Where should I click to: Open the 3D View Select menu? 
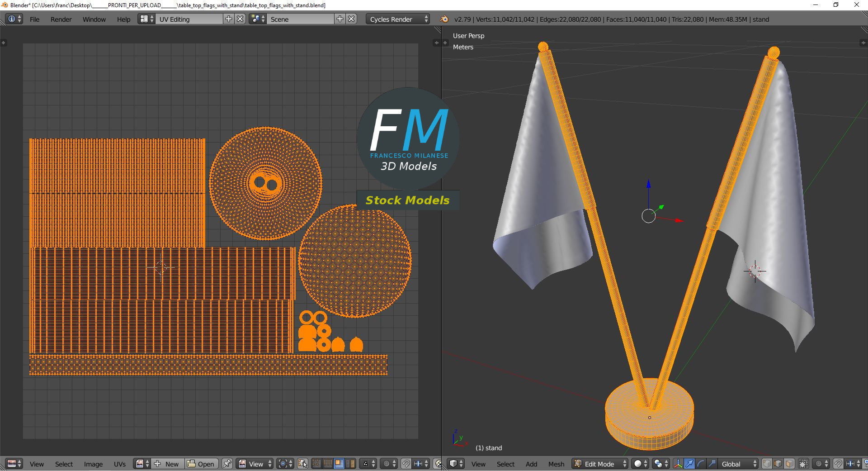pos(505,464)
